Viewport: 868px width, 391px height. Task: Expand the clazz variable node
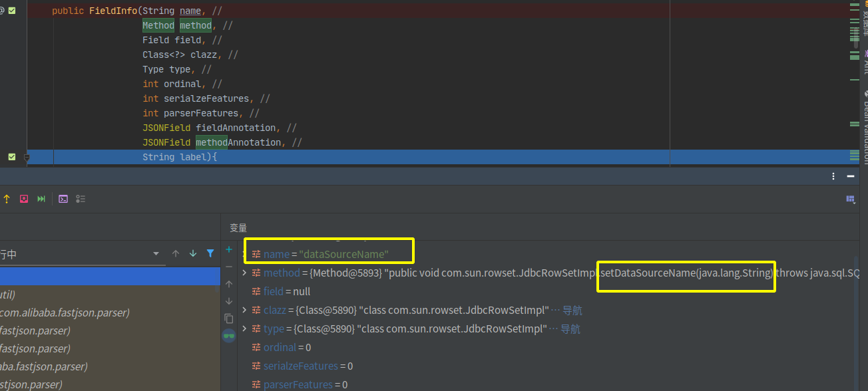pos(244,311)
